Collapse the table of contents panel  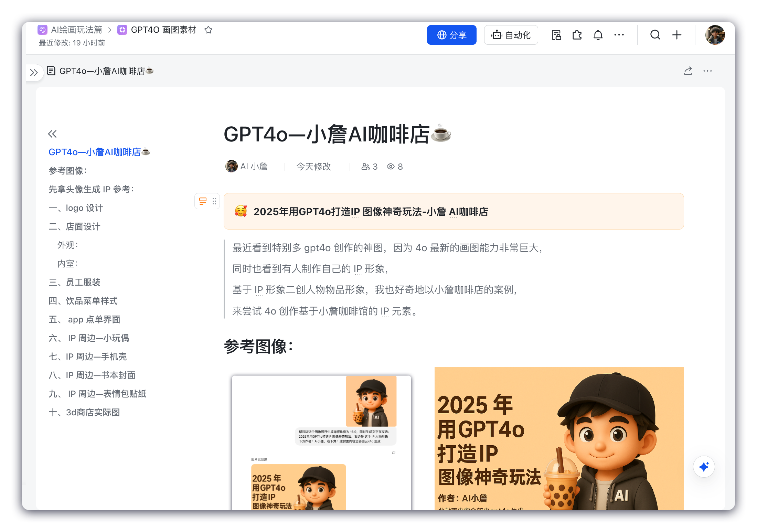pyautogui.click(x=52, y=134)
